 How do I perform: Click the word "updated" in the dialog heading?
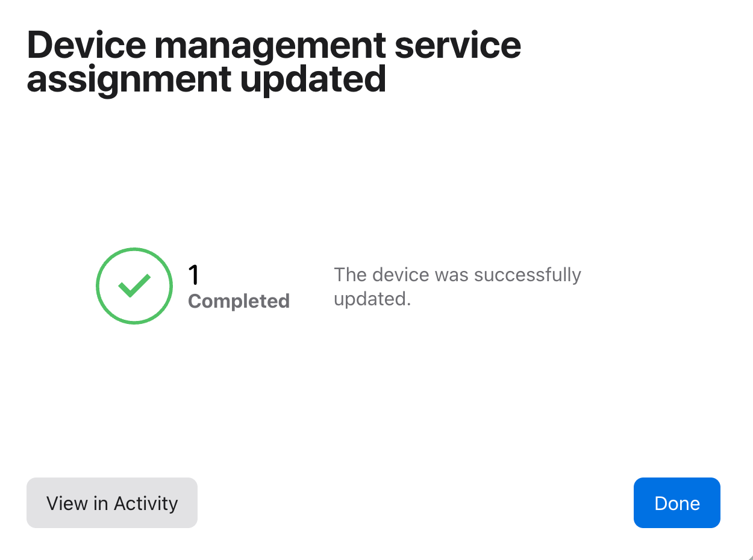pyautogui.click(x=313, y=78)
